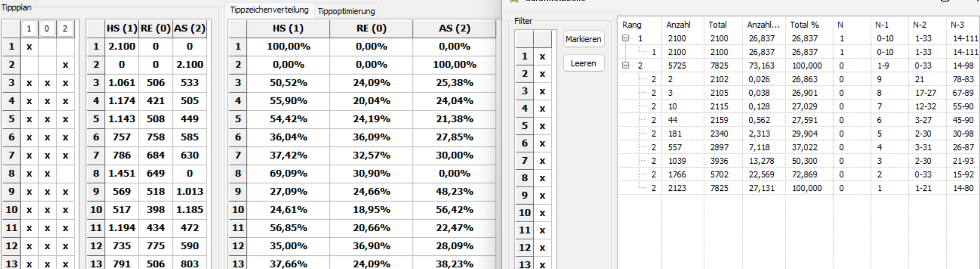Screen dimensions: 980x269
Task: Toggle the filter x for row 7
Action: pyautogui.click(x=542, y=161)
